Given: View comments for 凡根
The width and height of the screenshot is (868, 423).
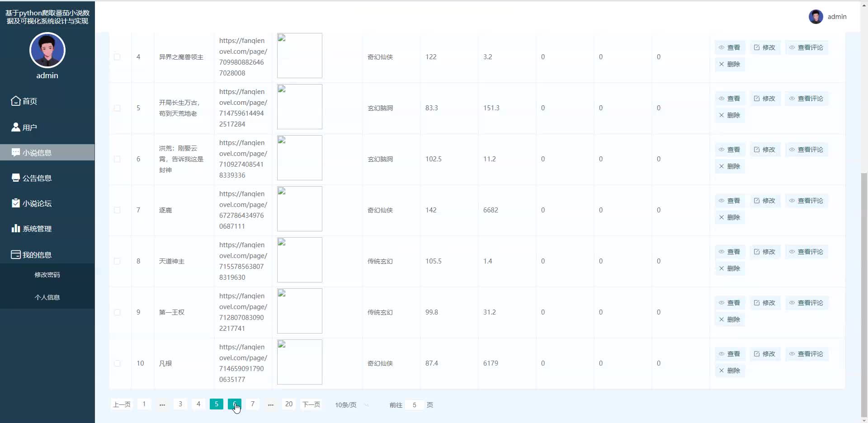Looking at the screenshot, I should tap(807, 354).
